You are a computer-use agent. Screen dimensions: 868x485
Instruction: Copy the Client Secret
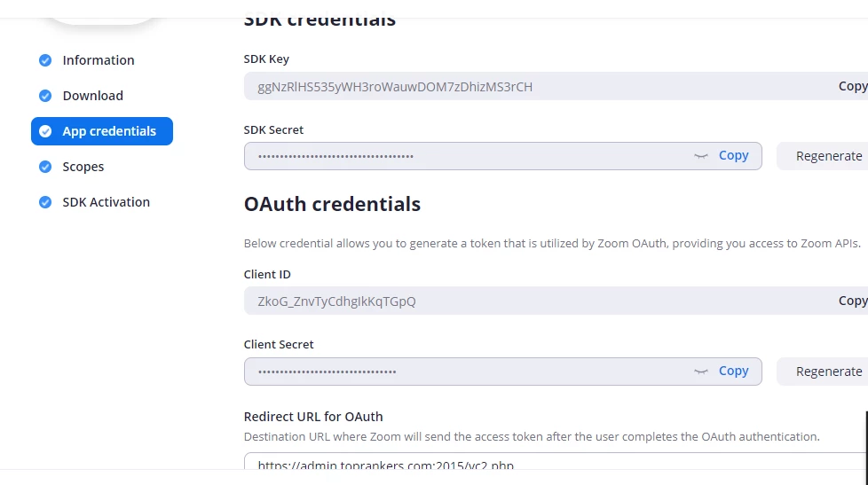(x=733, y=371)
